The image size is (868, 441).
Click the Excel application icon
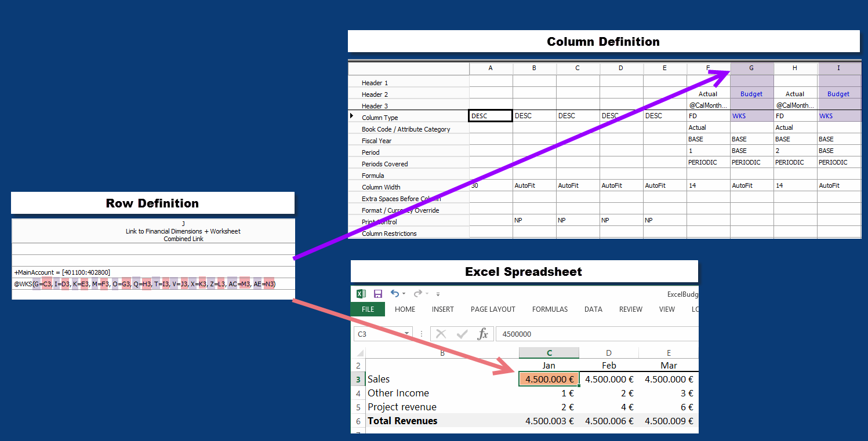coord(361,294)
